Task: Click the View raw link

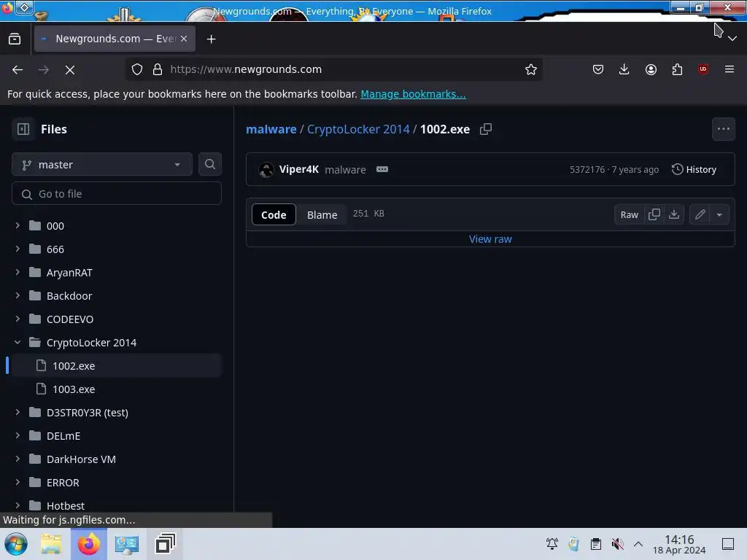Action: pyautogui.click(x=490, y=239)
